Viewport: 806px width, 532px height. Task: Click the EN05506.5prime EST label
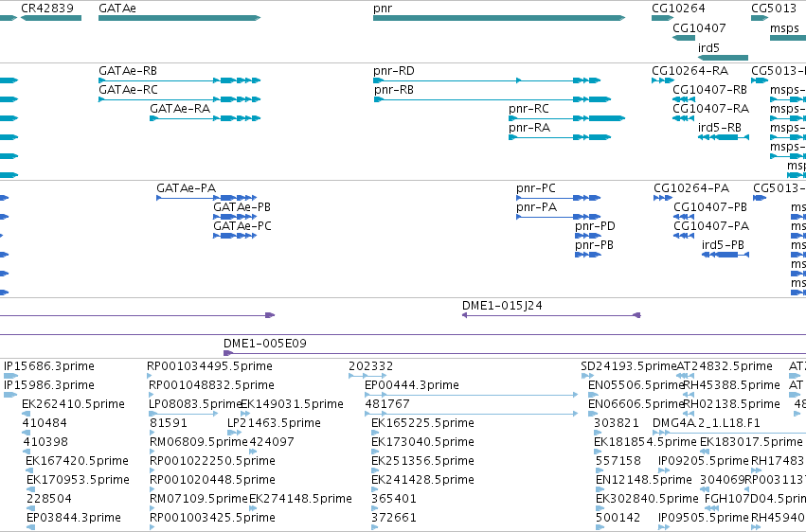[636, 385]
